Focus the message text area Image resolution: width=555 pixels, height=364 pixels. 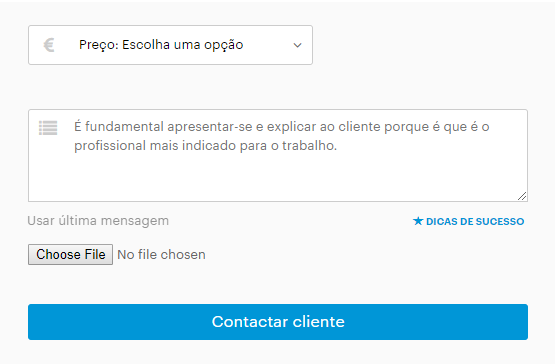[278, 155]
